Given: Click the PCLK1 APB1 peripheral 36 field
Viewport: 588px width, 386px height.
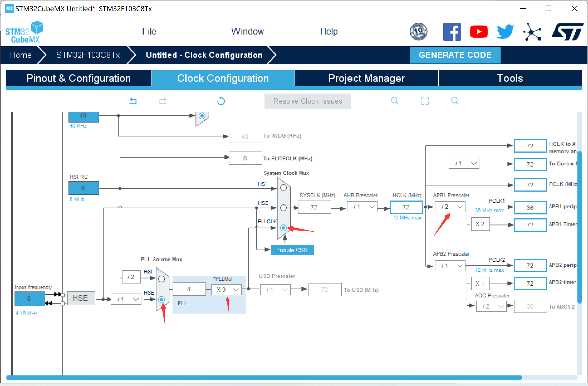Looking at the screenshot, I should coord(530,208).
